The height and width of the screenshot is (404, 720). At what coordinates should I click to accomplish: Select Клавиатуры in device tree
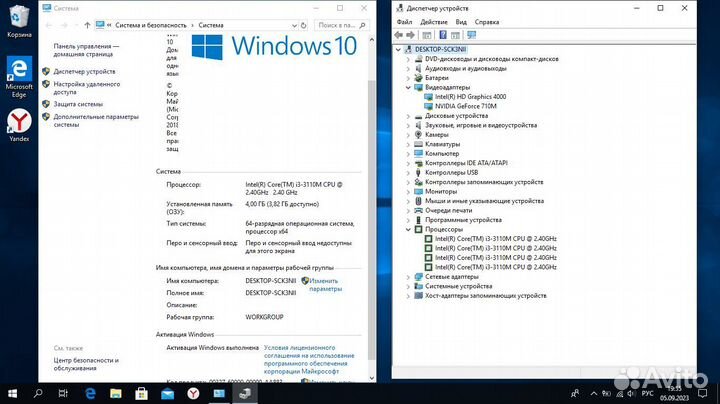442,144
